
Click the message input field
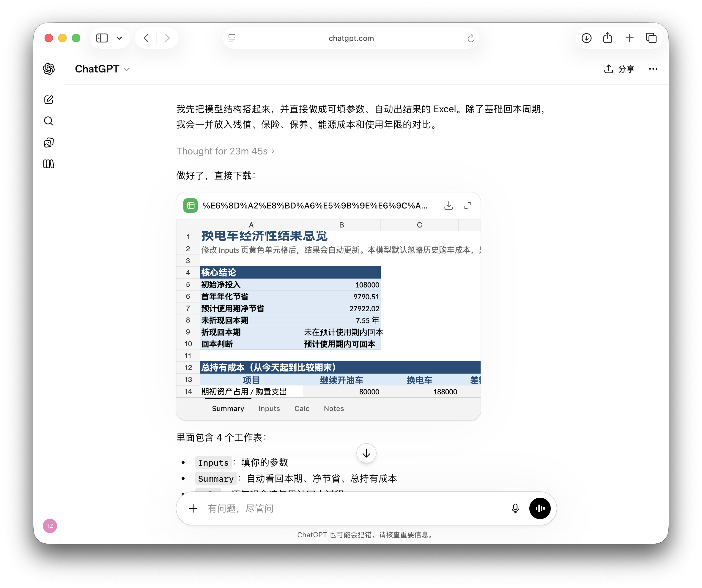[351, 508]
